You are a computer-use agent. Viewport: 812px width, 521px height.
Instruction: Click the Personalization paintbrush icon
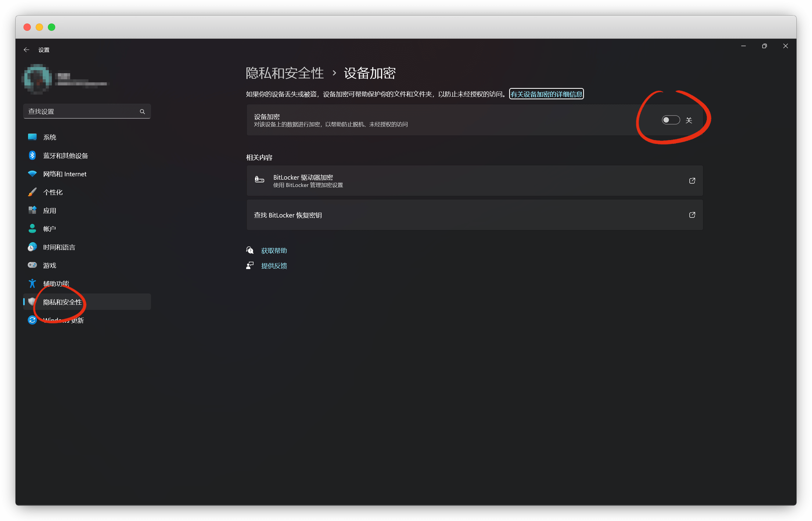(32, 192)
